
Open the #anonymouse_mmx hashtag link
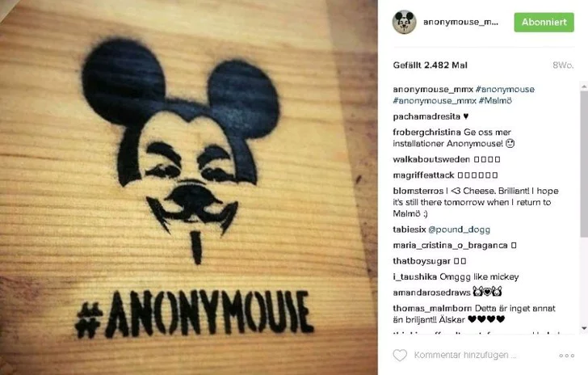tap(435, 100)
